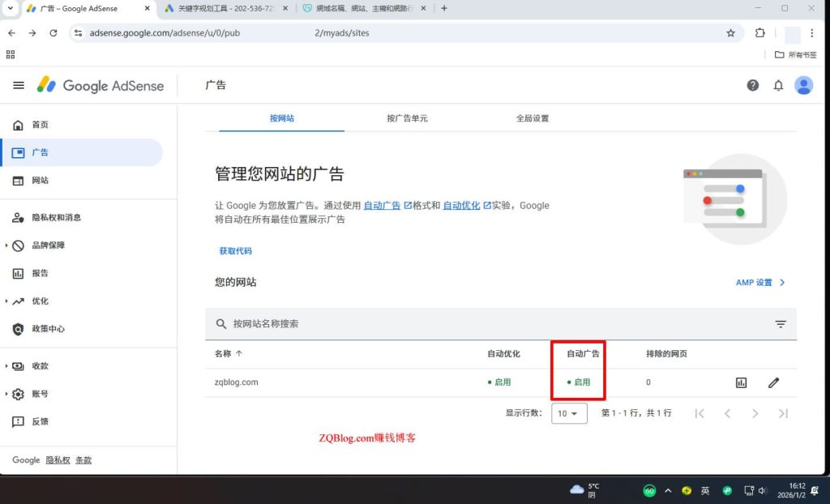Click browser back arrow
The width and height of the screenshot is (830, 504).
click(11, 33)
